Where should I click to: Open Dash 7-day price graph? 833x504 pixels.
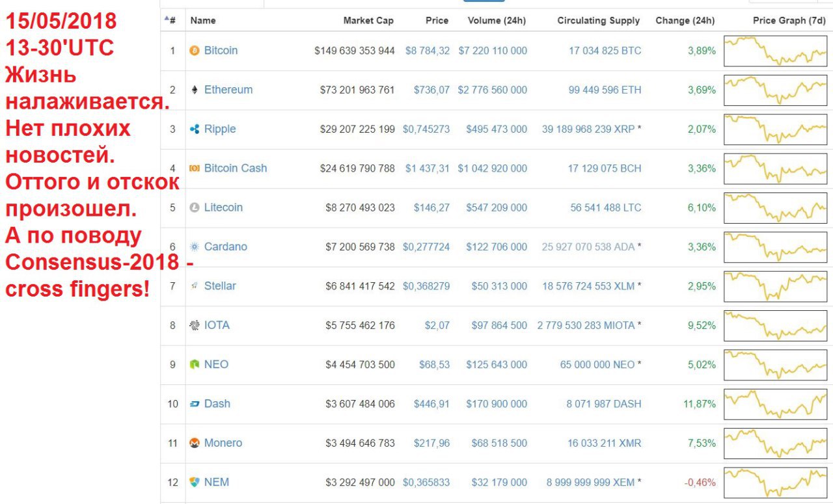776,404
